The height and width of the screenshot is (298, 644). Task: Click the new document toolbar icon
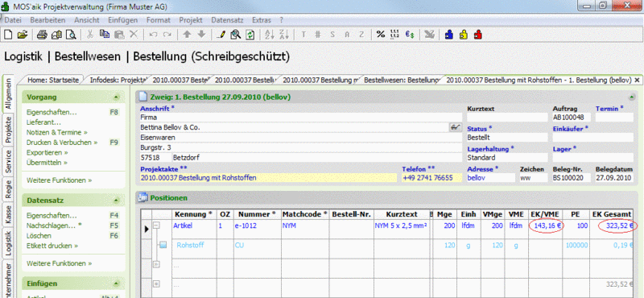[x=8, y=35]
